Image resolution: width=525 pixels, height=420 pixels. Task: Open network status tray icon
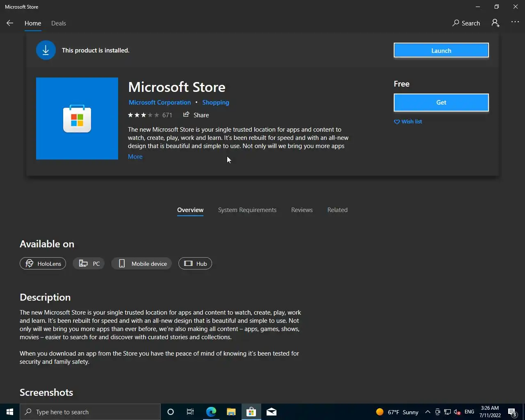447,412
